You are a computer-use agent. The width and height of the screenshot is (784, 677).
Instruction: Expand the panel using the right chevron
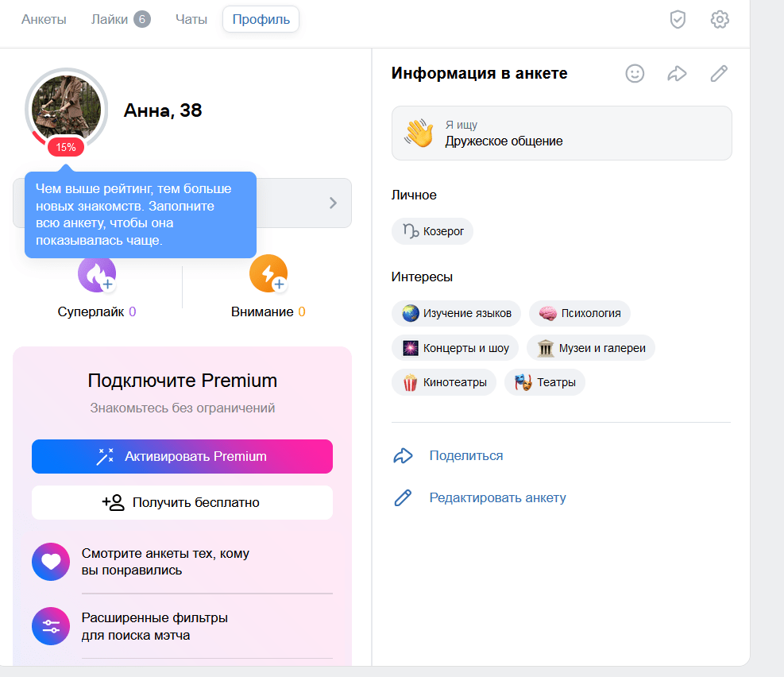(x=333, y=203)
